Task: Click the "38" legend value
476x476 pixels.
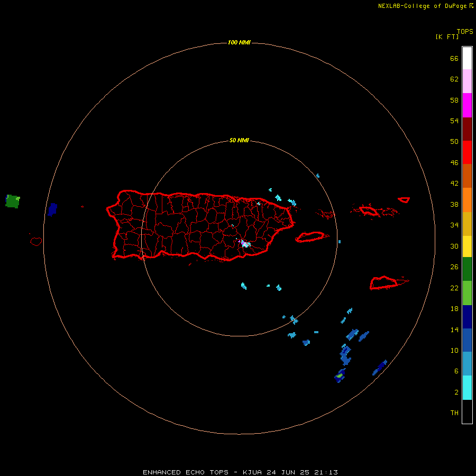Action: click(454, 204)
